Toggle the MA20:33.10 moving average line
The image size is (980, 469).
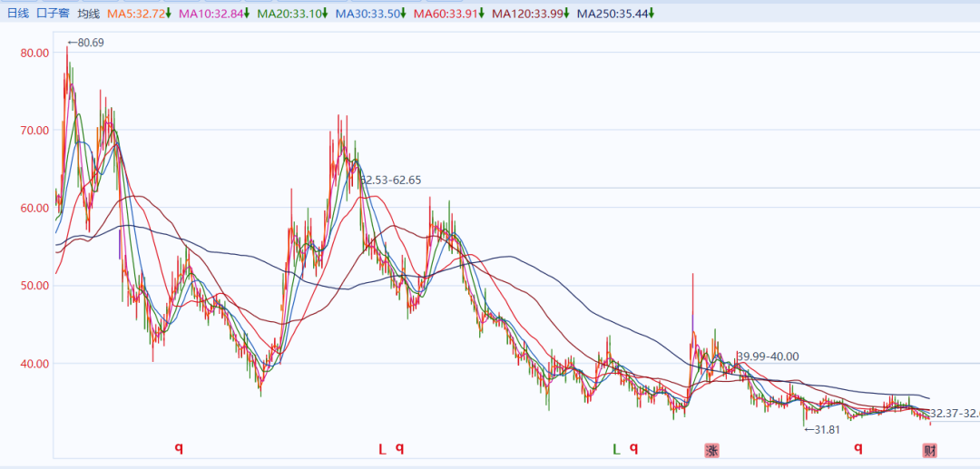[292, 14]
